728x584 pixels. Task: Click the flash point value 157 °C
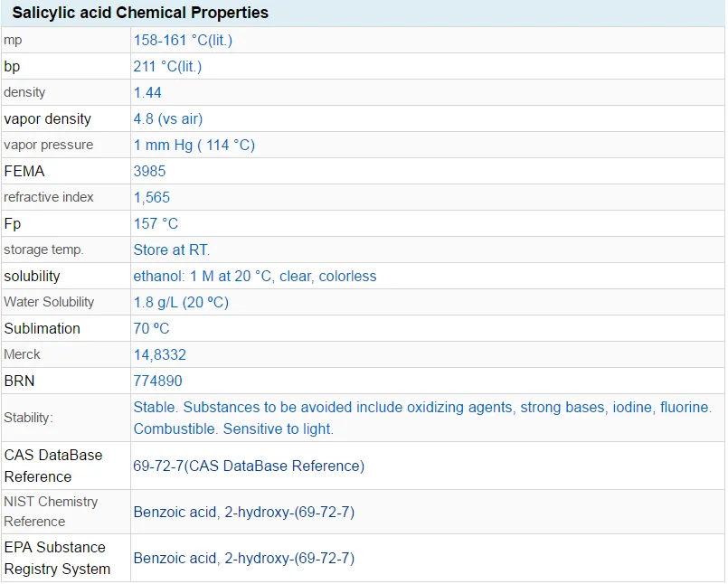tap(156, 223)
